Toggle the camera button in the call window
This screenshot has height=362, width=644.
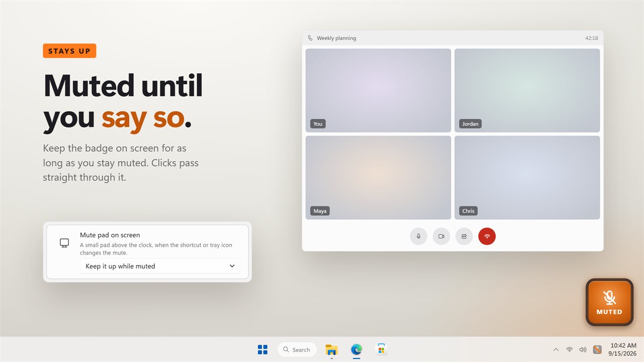click(441, 236)
